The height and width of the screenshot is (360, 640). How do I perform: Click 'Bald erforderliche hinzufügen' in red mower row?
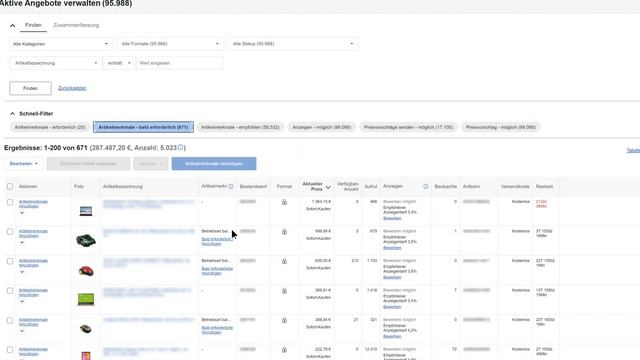pos(217,271)
